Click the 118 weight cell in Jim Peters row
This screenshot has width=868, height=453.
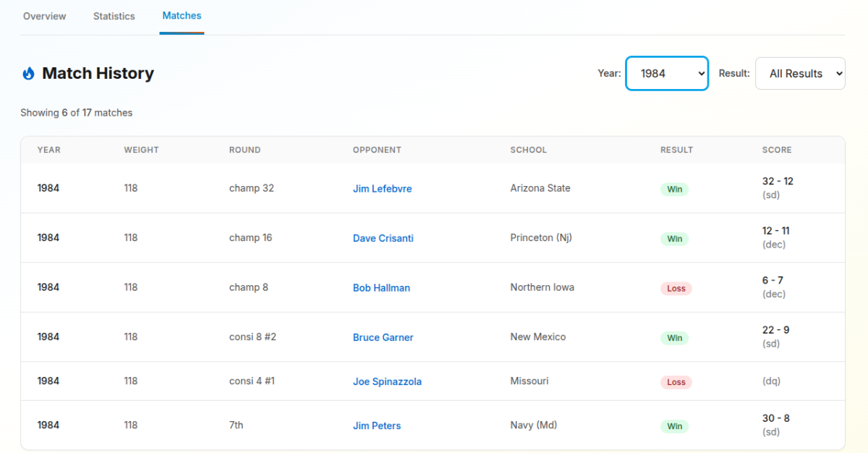tap(130, 425)
